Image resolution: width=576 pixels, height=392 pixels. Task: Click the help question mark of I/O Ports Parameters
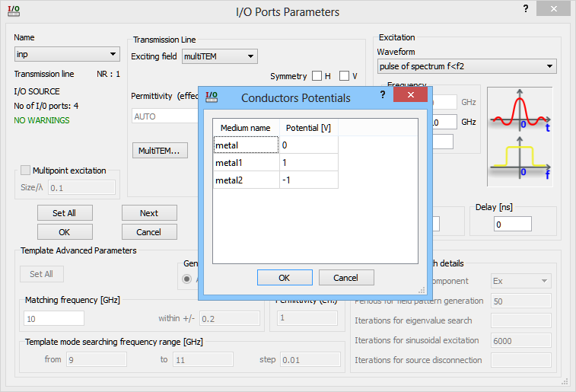coord(525,8)
